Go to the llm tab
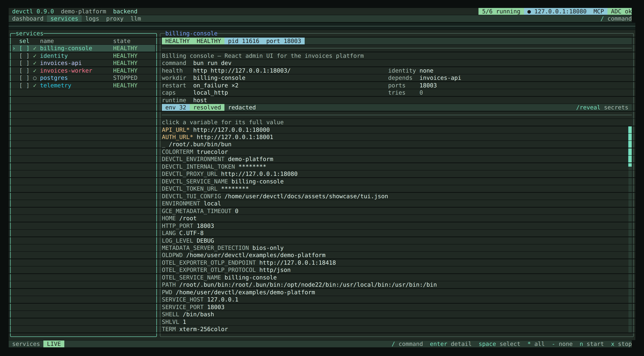644x356 pixels. click(136, 19)
